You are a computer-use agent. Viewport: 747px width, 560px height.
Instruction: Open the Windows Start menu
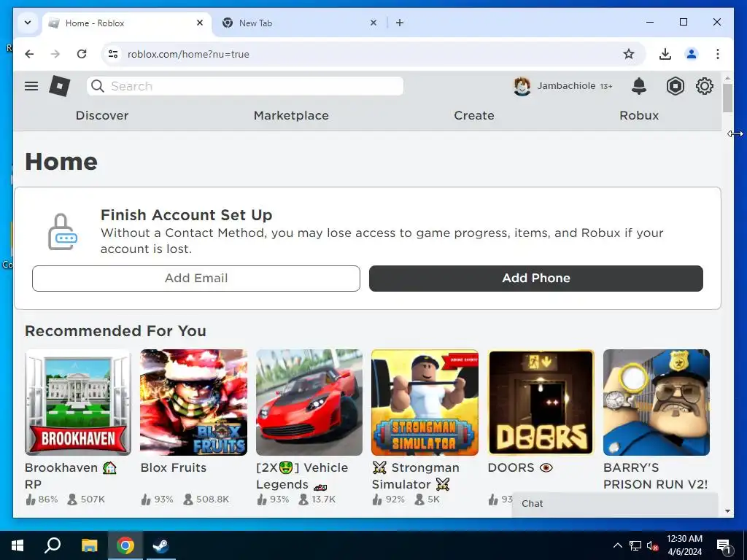[x=18, y=545]
